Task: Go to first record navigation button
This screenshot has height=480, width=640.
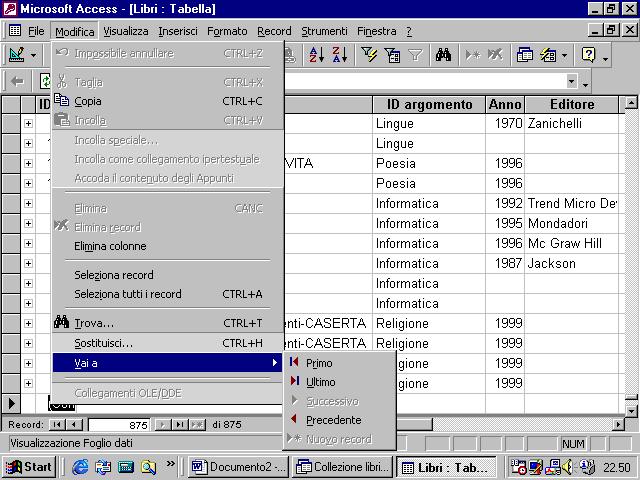Action: (x=56, y=425)
